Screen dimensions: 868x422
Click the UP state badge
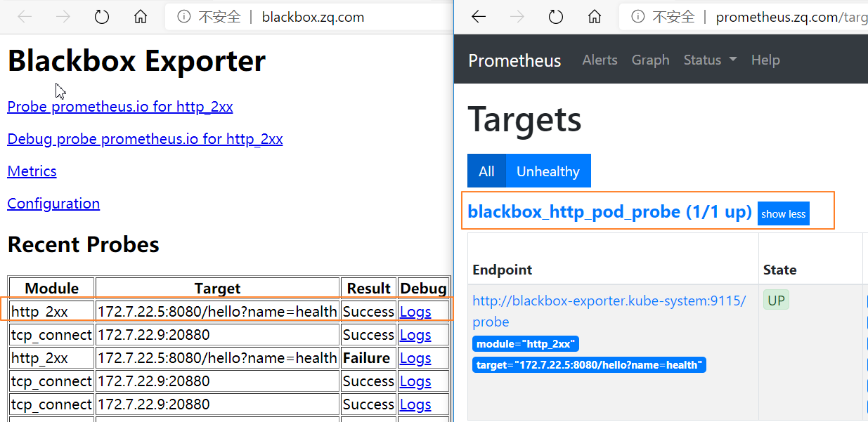(x=776, y=301)
